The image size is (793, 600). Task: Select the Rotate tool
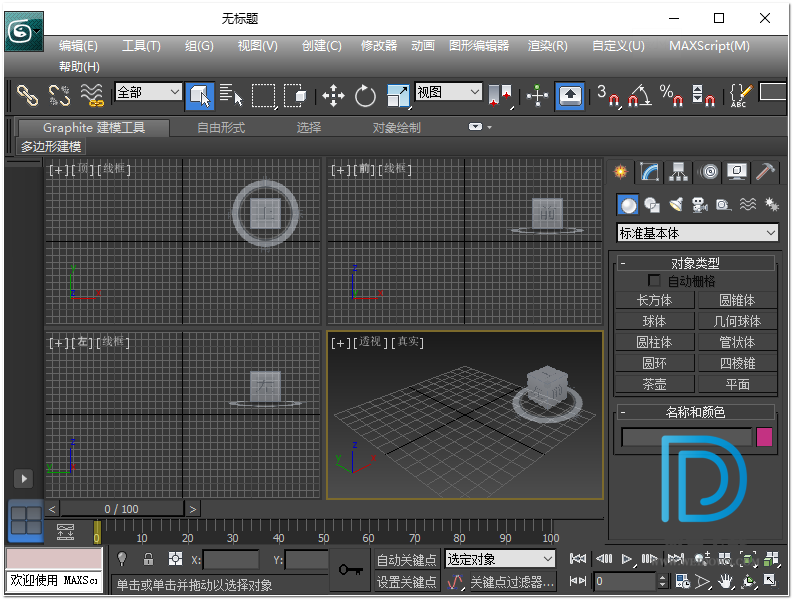pos(365,96)
